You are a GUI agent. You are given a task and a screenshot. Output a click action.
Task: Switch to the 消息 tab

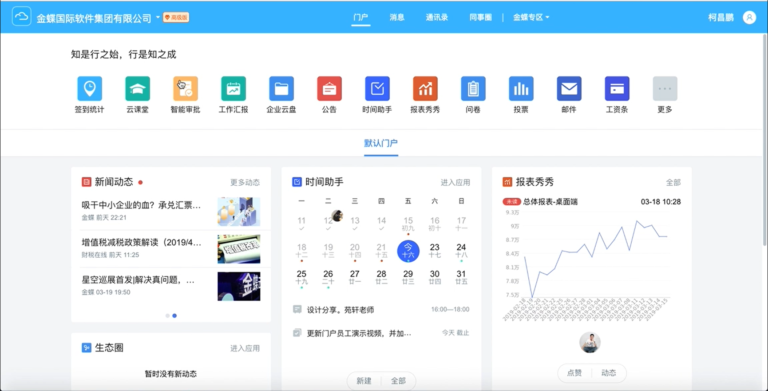coord(397,17)
